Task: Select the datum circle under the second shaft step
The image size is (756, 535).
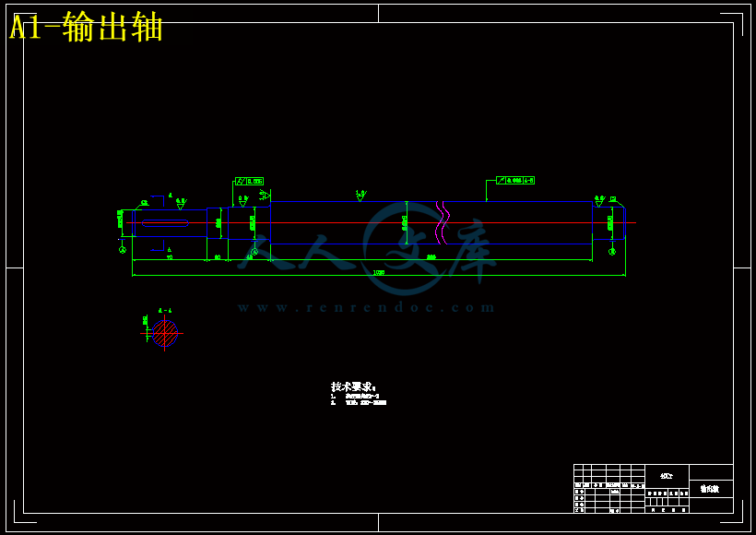Action: (x=254, y=251)
